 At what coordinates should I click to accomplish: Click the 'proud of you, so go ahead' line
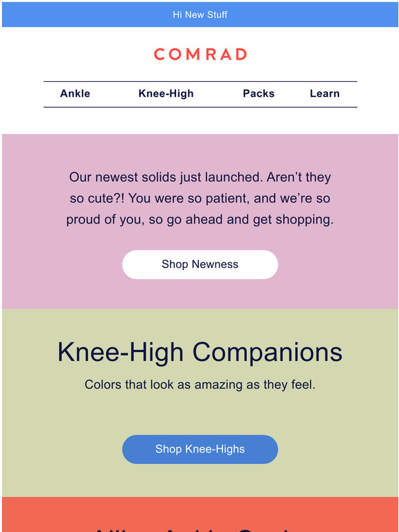[200, 219]
